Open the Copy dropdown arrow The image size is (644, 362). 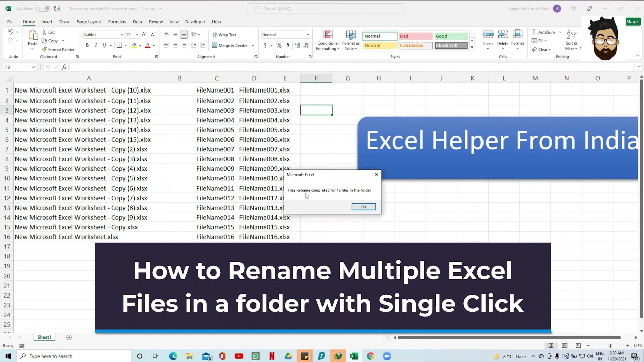pyautogui.click(x=63, y=41)
